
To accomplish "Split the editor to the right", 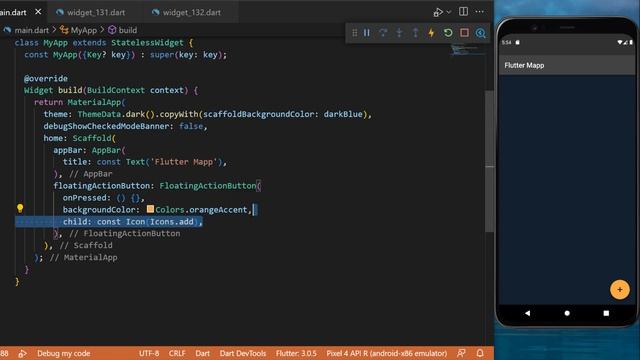I will [x=463, y=12].
